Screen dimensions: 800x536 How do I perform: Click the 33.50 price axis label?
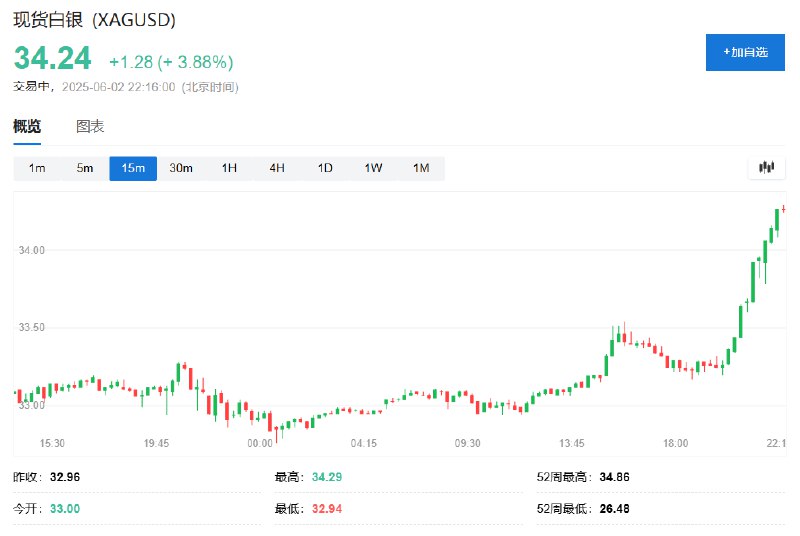32,327
